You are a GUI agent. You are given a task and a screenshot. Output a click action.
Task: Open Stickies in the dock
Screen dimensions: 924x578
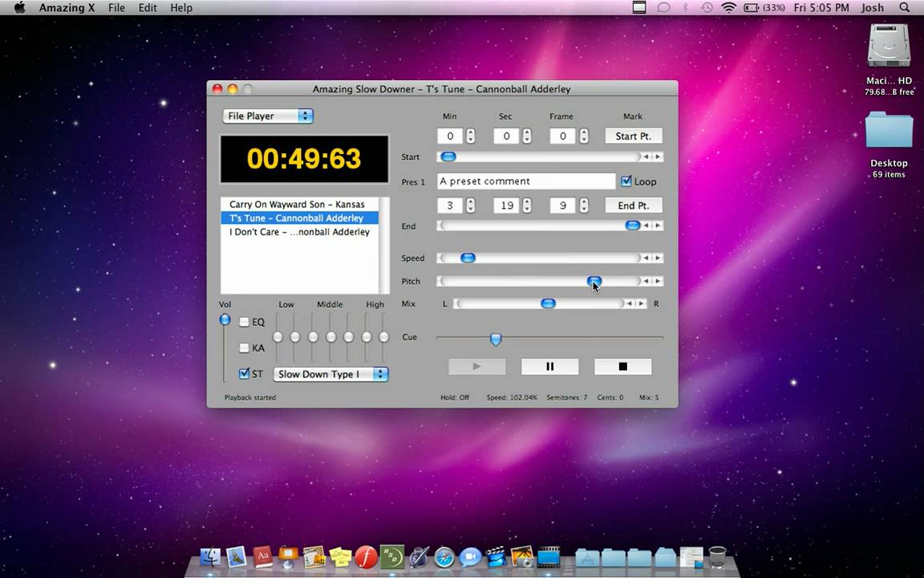[x=340, y=557]
